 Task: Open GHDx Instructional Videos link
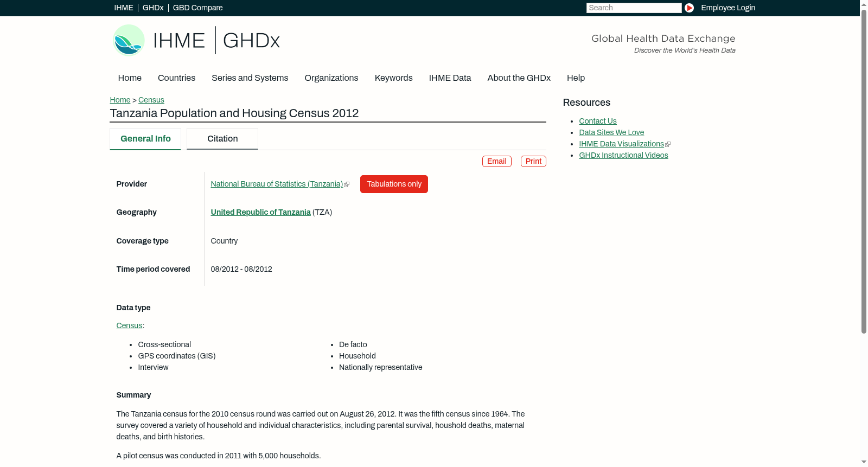[x=623, y=155]
